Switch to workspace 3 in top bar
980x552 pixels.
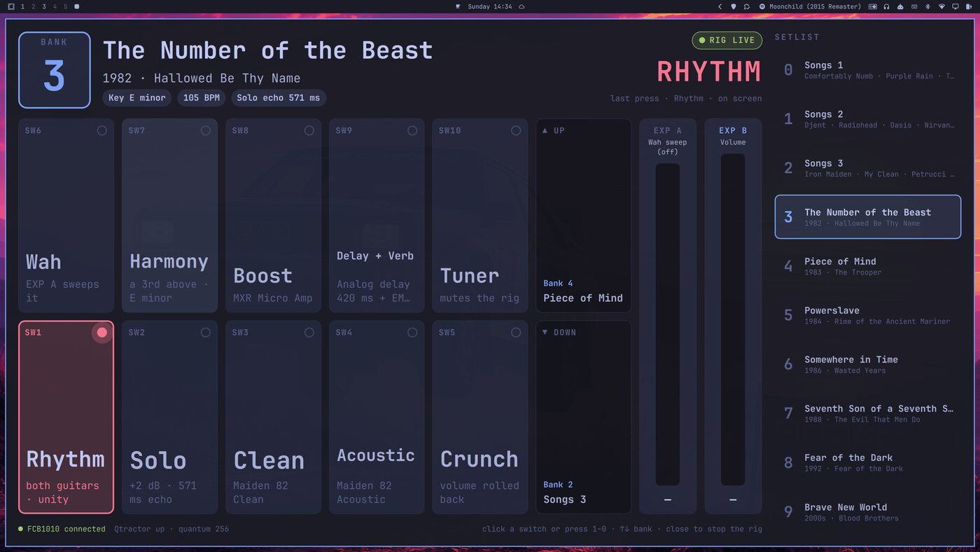click(44, 6)
